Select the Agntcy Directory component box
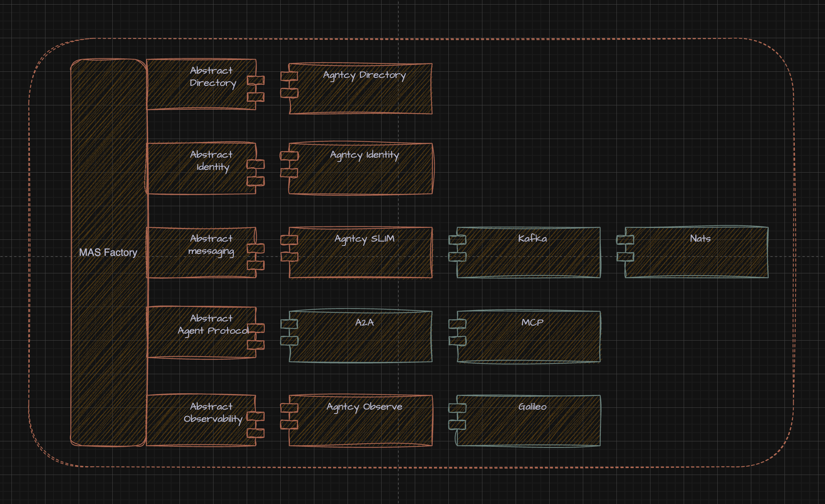825x504 pixels. click(357, 89)
